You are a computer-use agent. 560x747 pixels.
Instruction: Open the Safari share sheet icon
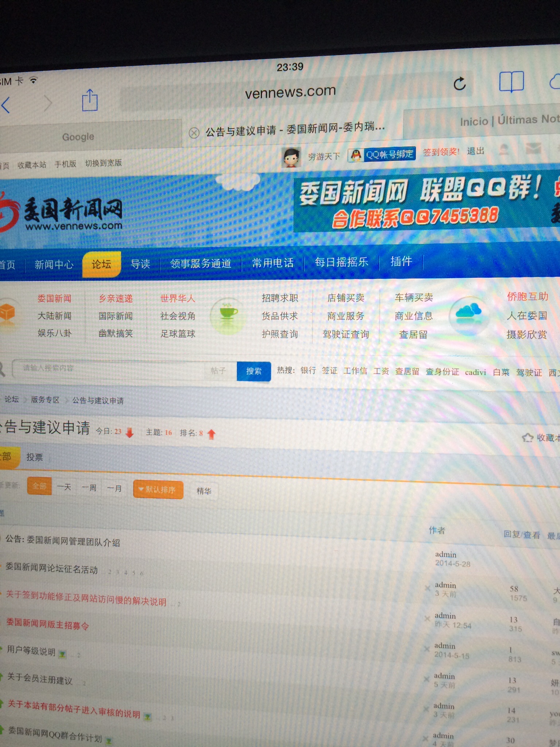[90, 100]
